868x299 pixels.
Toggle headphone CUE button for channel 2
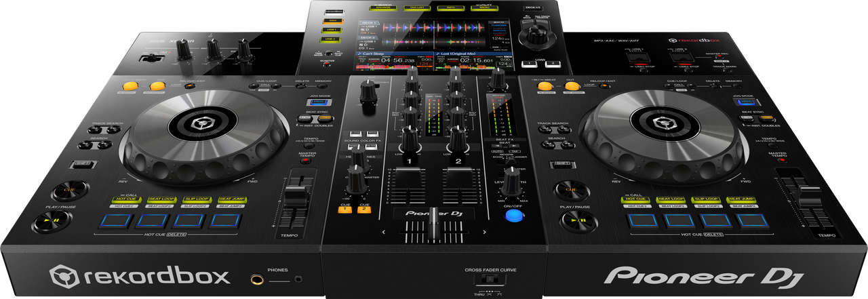tap(365, 210)
